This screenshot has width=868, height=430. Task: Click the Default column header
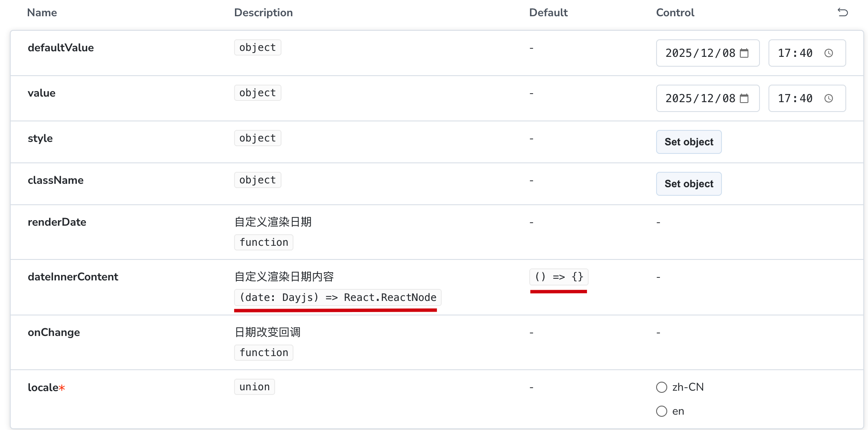(x=548, y=13)
